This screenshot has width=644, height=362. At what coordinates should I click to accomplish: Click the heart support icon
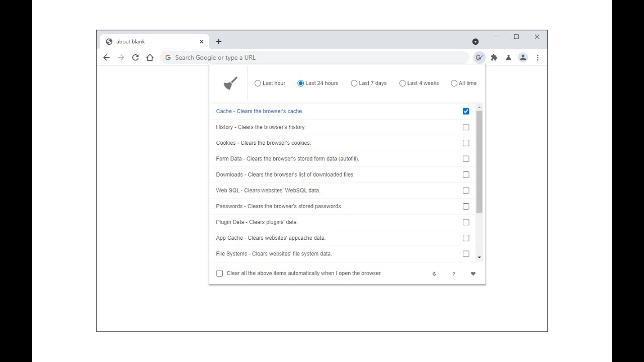pos(473,274)
